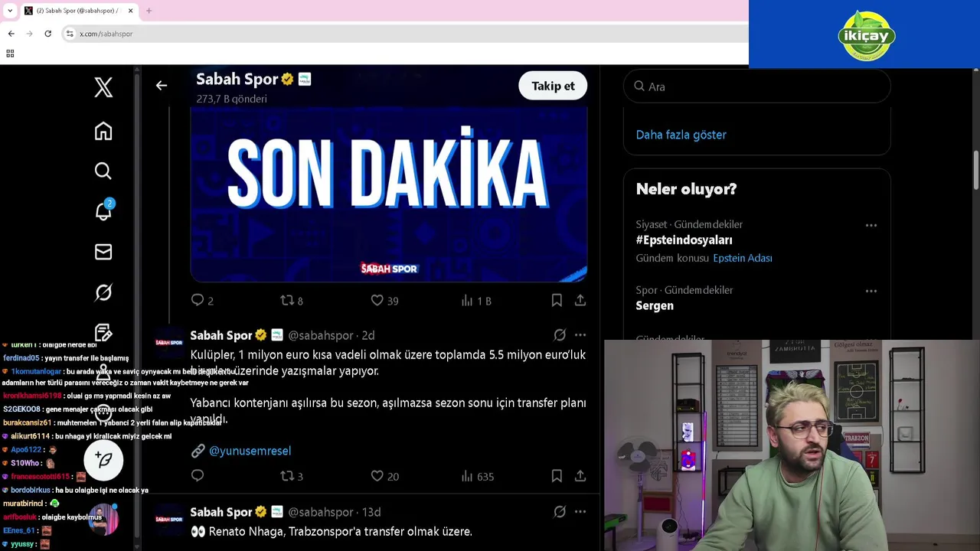The image size is (980, 551).
Task: Open a new browser tab
Action: [149, 11]
